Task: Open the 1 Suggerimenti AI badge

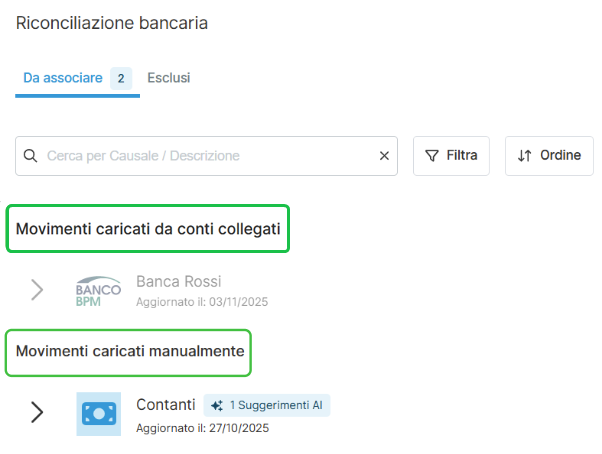Action: (x=267, y=405)
